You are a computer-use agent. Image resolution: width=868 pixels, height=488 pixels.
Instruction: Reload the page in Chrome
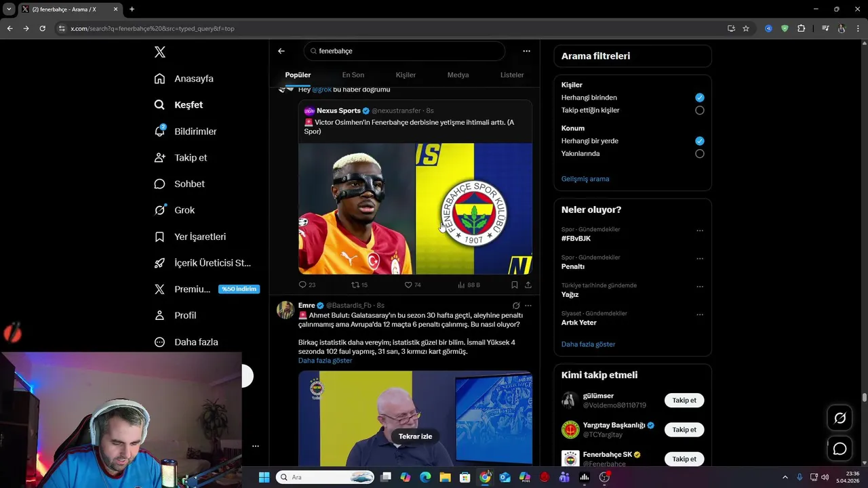pyautogui.click(x=42, y=28)
